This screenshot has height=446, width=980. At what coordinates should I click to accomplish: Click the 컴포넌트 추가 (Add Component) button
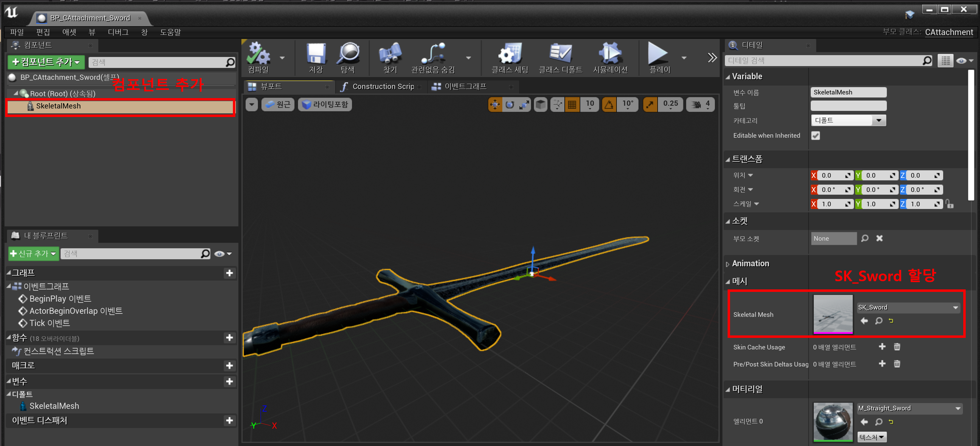coord(46,62)
